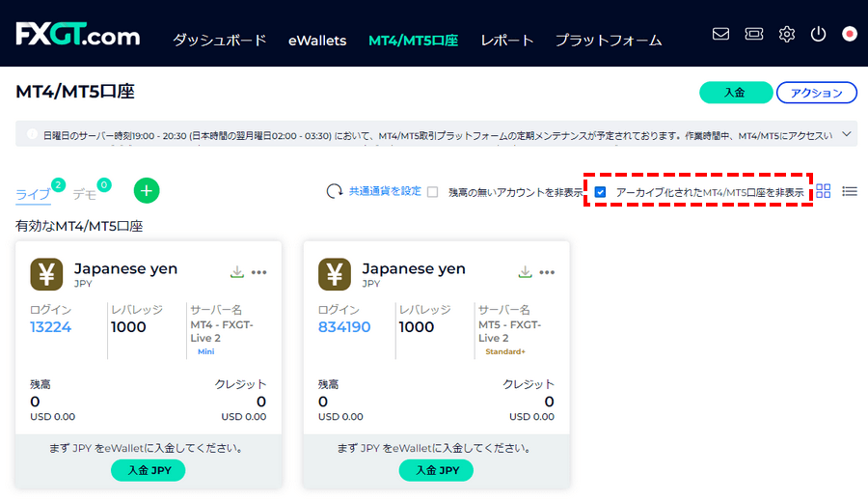The width and height of the screenshot is (868, 500).
Task: Click yen currency icon on MT4 card
Action: click(x=46, y=274)
